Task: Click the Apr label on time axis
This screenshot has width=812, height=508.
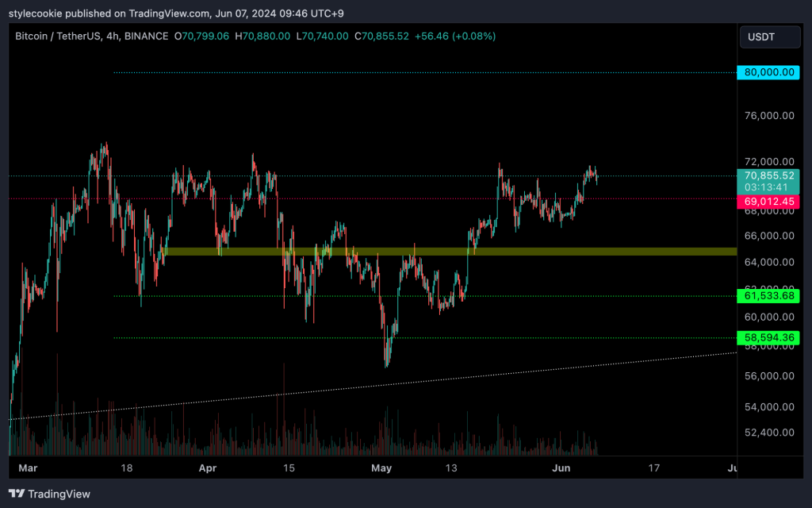Action: [x=207, y=468]
